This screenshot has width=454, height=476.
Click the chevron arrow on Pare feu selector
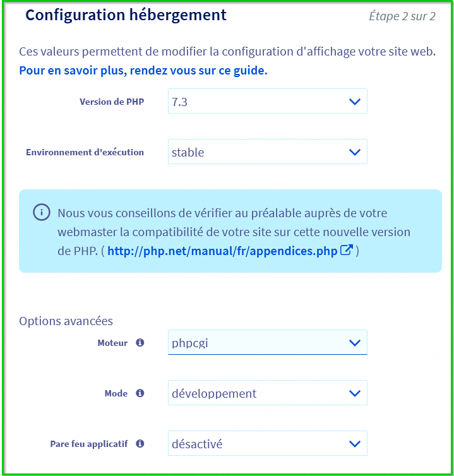pyautogui.click(x=354, y=444)
